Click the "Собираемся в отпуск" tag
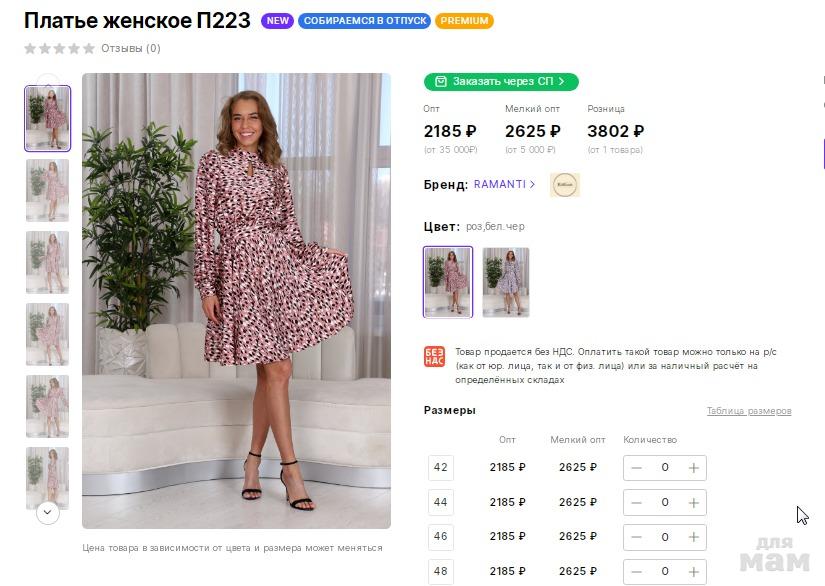 364,21
